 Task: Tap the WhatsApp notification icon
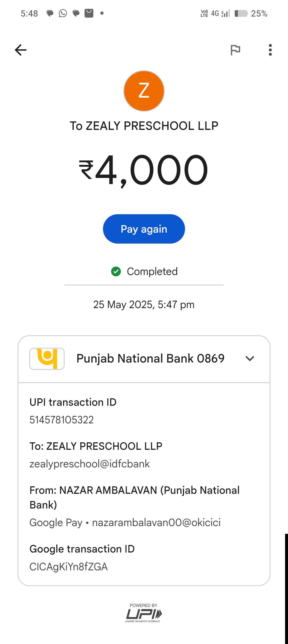click(63, 13)
